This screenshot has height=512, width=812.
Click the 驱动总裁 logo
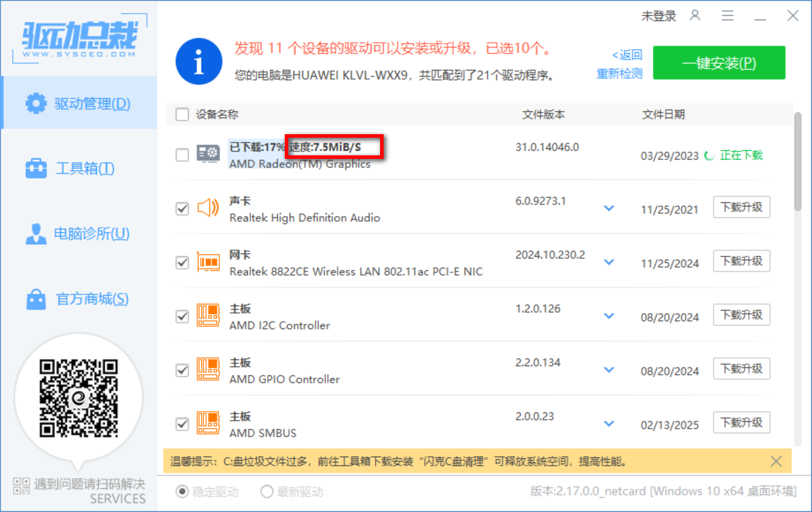(x=79, y=39)
